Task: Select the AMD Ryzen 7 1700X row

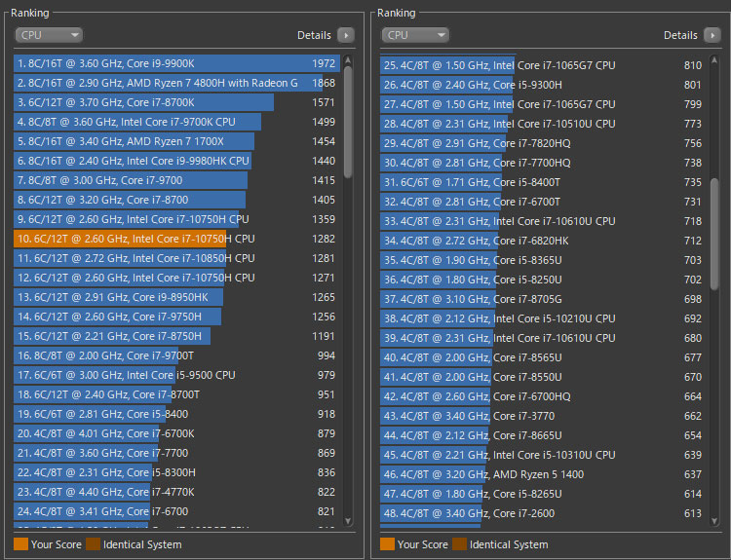Action: point(177,141)
